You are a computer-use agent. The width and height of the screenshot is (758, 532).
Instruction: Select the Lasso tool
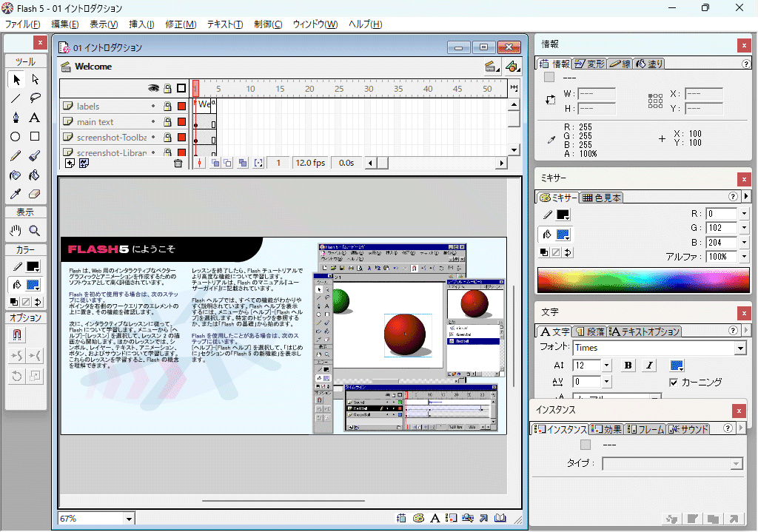click(36, 97)
